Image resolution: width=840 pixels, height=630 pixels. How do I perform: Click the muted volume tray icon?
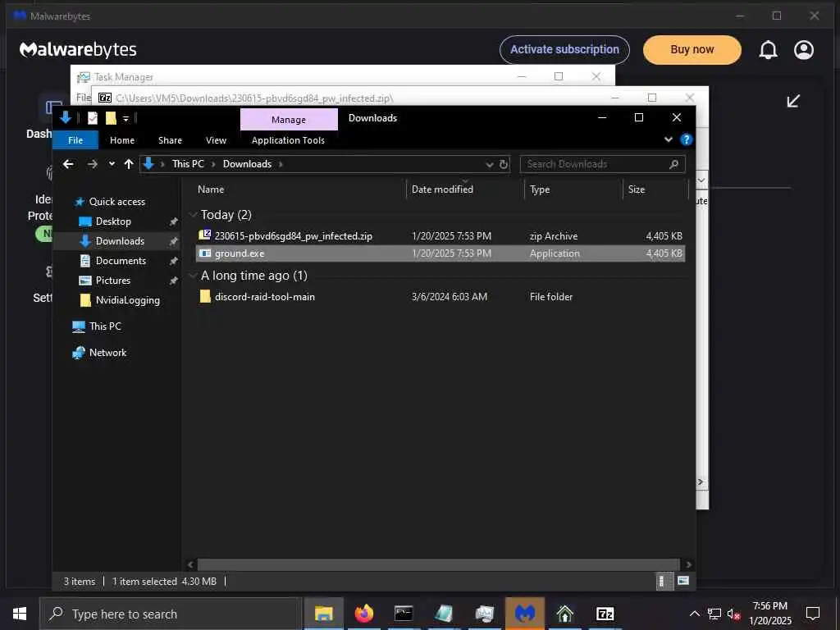point(733,614)
